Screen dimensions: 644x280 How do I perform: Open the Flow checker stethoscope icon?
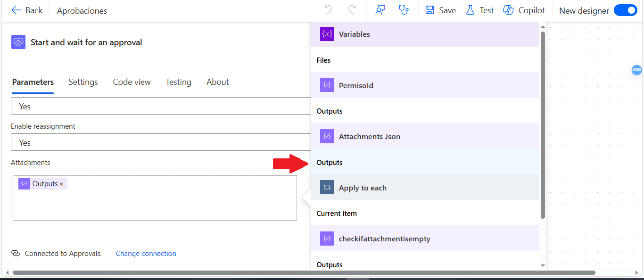pos(404,10)
